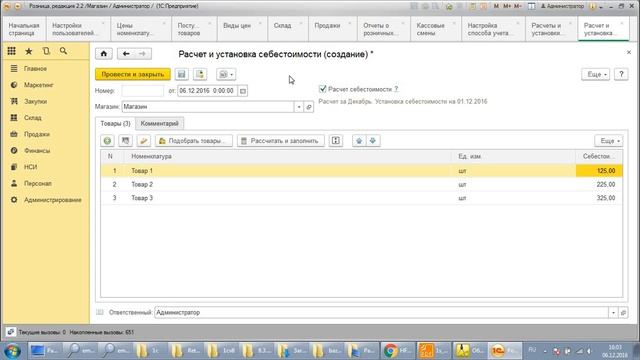Move row up with the up arrow

359,141
